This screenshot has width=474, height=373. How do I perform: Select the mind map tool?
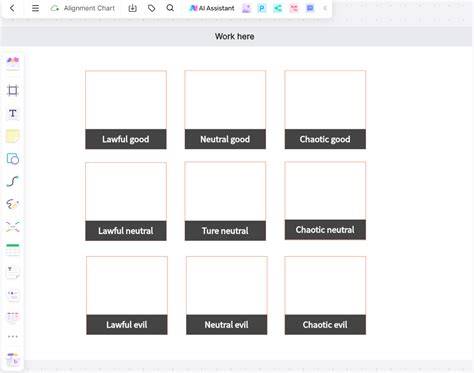[13, 227]
